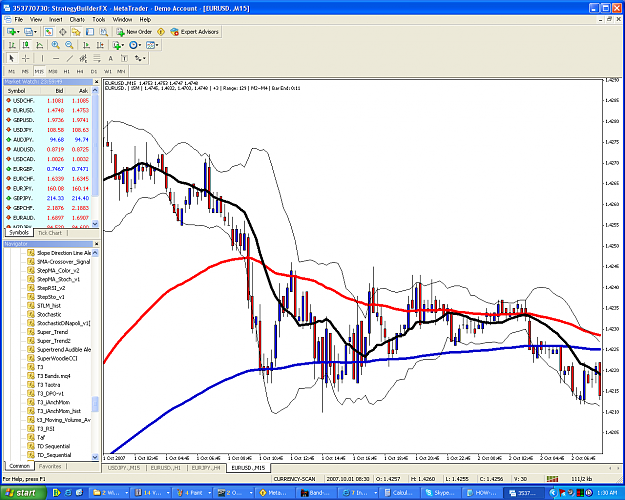Zoom out of the chart
Image resolution: width=625 pixels, height=500 pixels.
[69, 45]
